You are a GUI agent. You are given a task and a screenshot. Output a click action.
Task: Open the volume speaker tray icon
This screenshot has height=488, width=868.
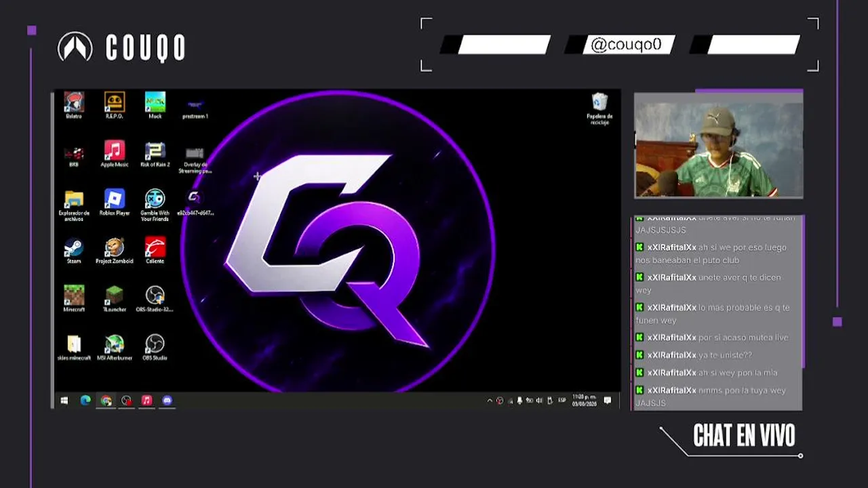540,401
